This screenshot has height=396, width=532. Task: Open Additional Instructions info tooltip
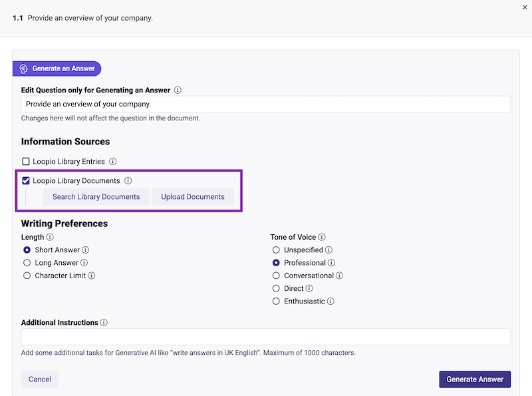(104, 323)
